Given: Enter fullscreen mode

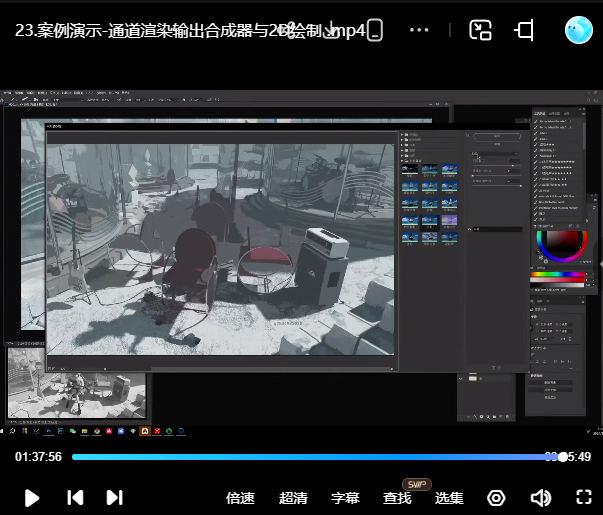Looking at the screenshot, I should click(x=585, y=497).
